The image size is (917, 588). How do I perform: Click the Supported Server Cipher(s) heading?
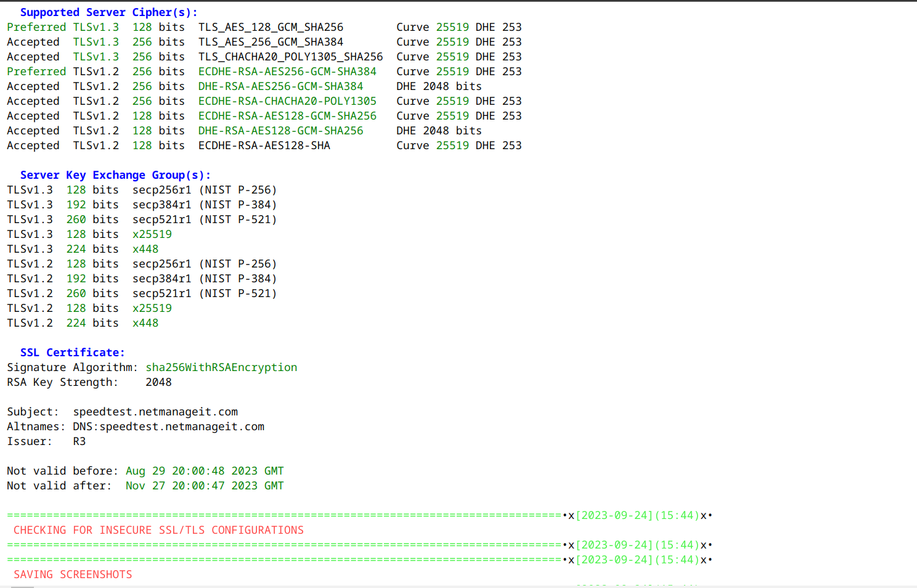tap(110, 12)
